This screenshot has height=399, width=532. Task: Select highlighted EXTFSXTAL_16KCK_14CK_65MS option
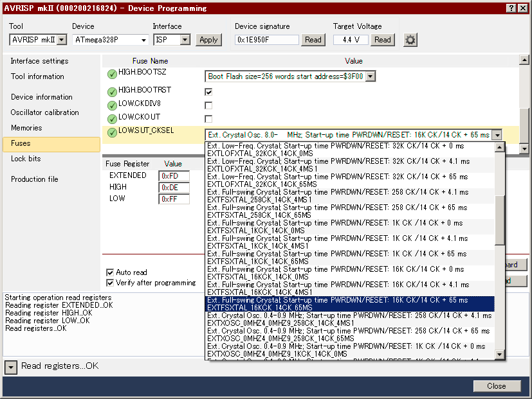(350, 304)
